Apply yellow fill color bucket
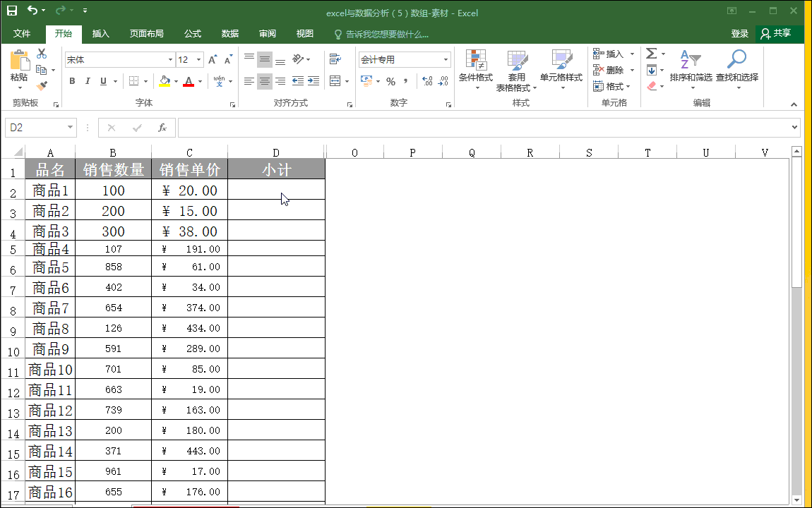 click(165, 81)
